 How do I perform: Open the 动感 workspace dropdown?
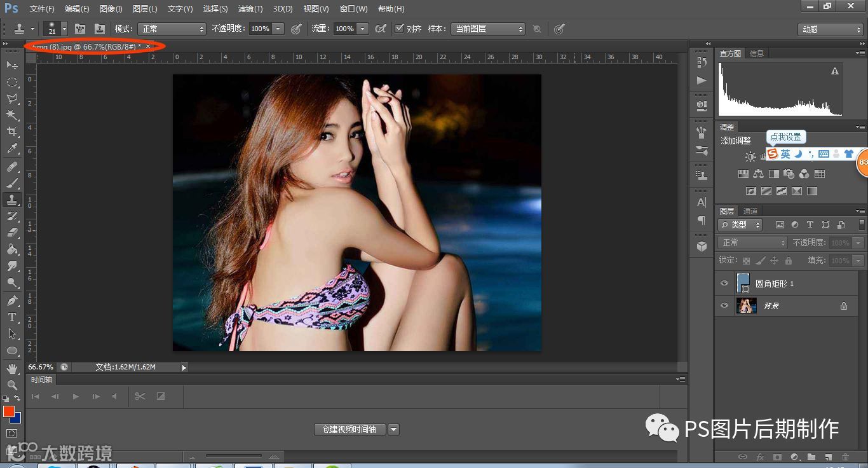(830, 29)
